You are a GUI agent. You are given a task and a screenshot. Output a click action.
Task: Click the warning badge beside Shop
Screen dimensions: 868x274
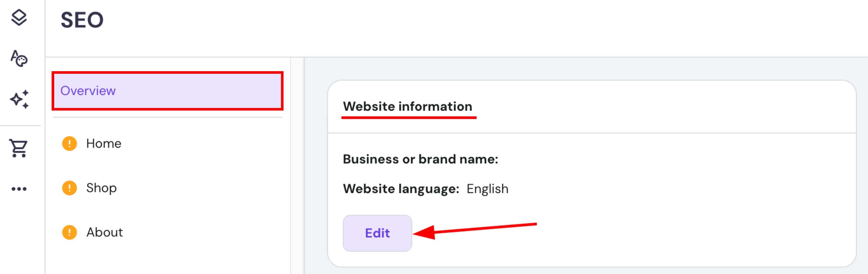pyautogui.click(x=69, y=188)
